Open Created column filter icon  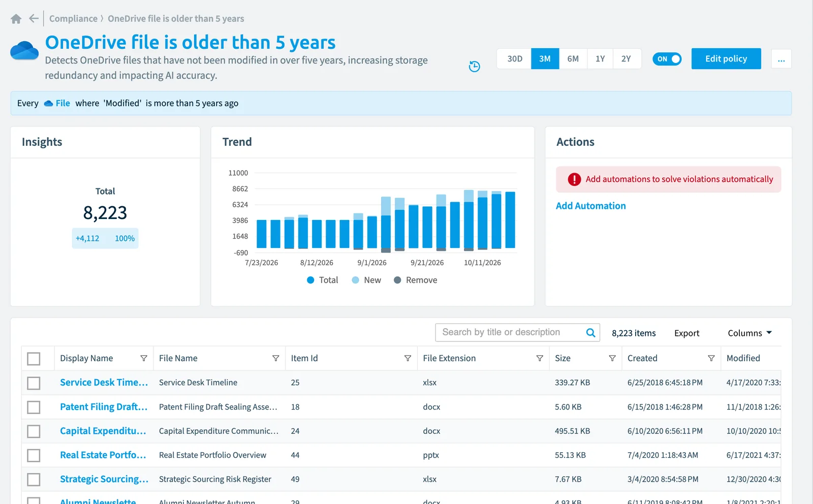711,358
